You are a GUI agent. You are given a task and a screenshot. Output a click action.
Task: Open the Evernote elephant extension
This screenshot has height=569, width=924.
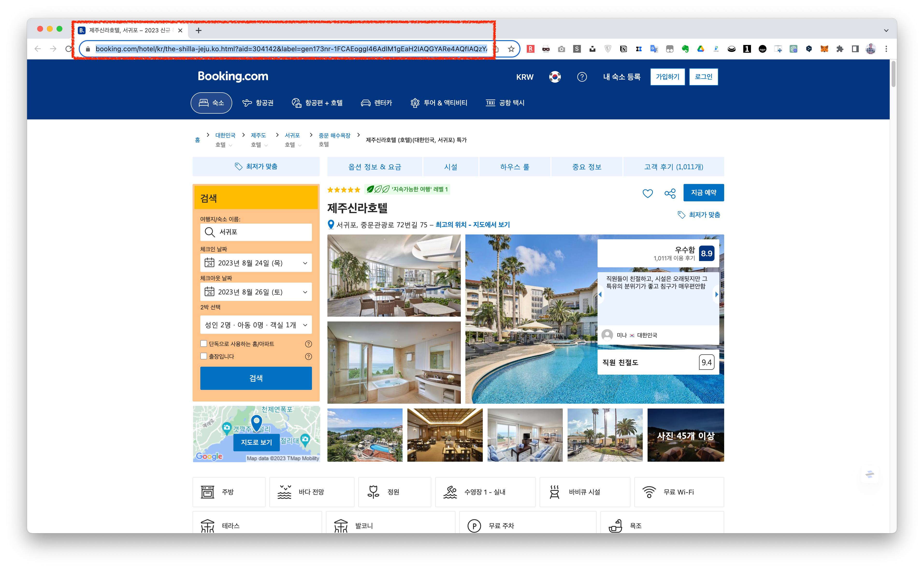pyautogui.click(x=685, y=49)
